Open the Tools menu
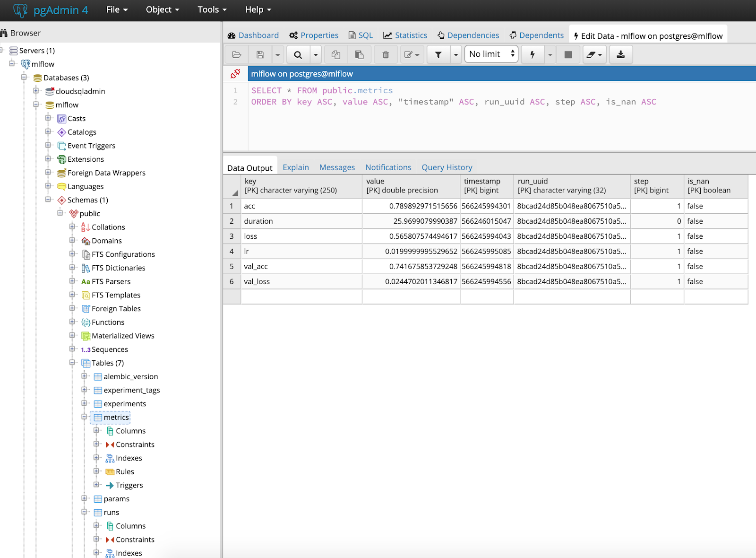 coord(212,10)
